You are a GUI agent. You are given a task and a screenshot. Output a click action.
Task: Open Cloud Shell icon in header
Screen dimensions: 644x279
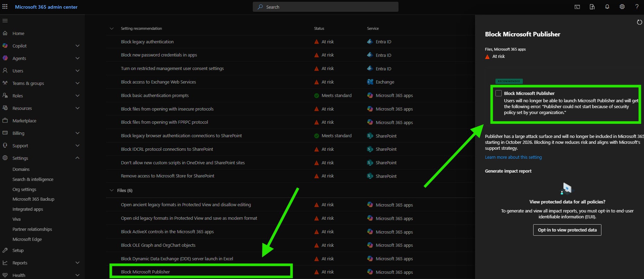pos(577,7)
